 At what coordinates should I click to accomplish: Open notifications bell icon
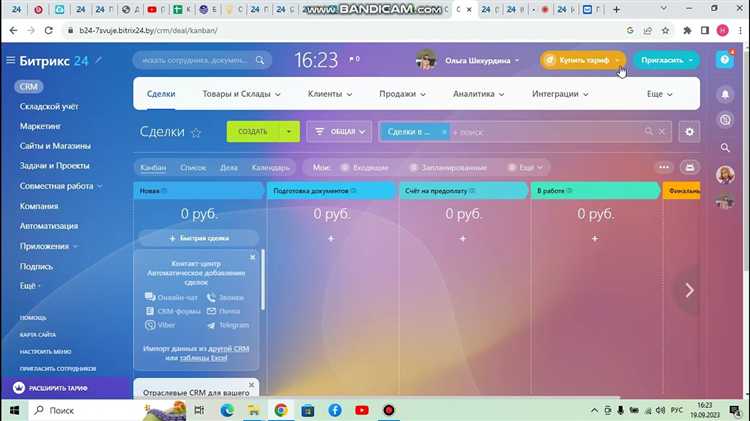point(725,94)
